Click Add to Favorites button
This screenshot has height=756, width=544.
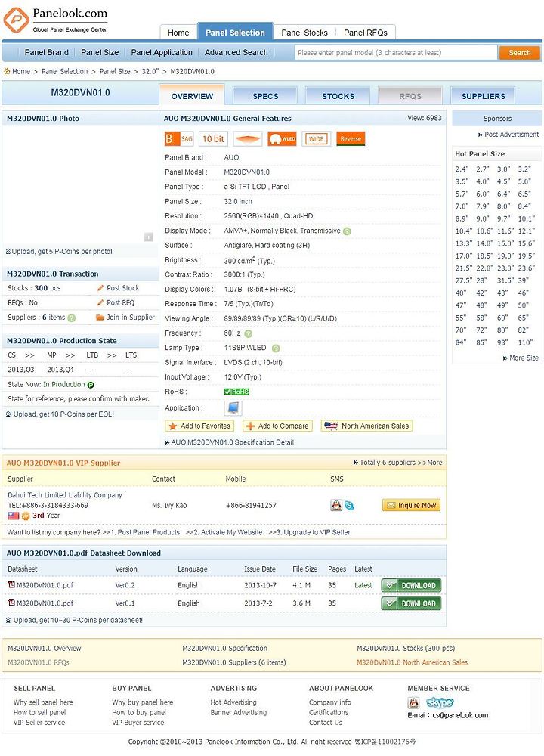[x=199, y=426]
